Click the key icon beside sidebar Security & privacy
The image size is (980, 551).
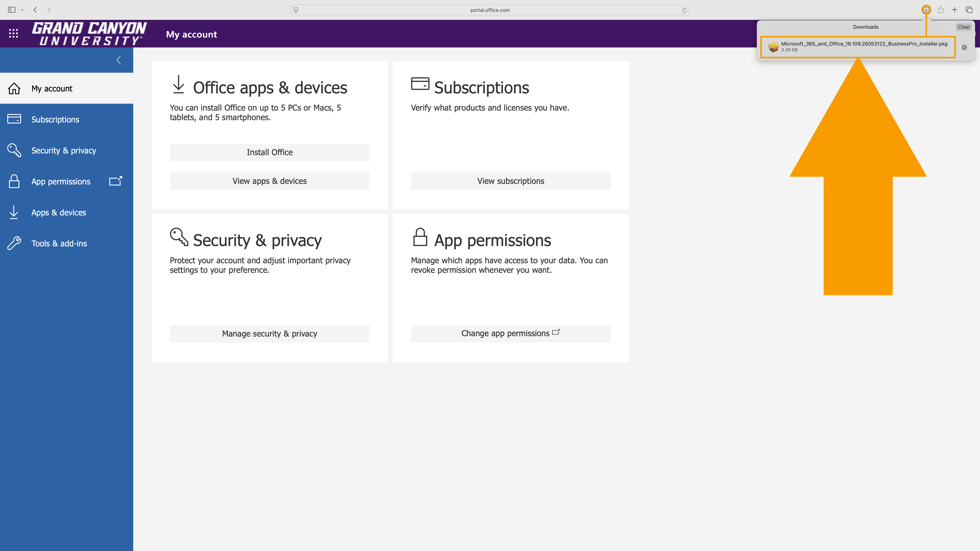(14, 150)
